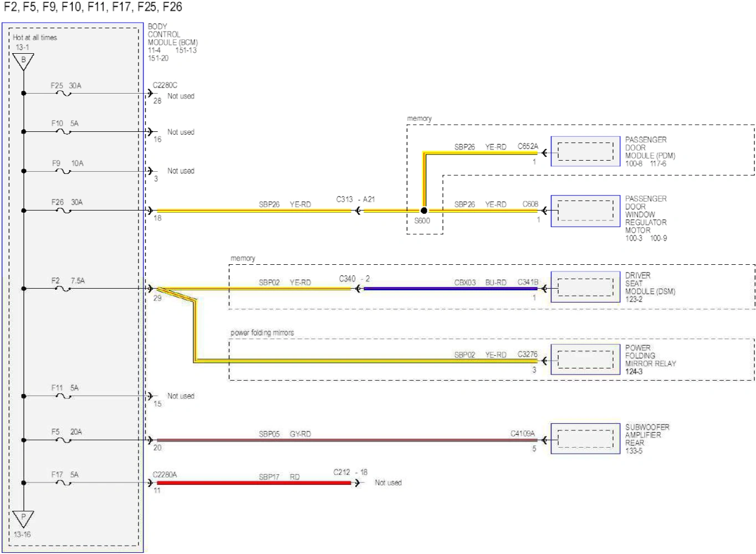Click the SBP02 YE-RD label near C3276

[x=481, y=355]
